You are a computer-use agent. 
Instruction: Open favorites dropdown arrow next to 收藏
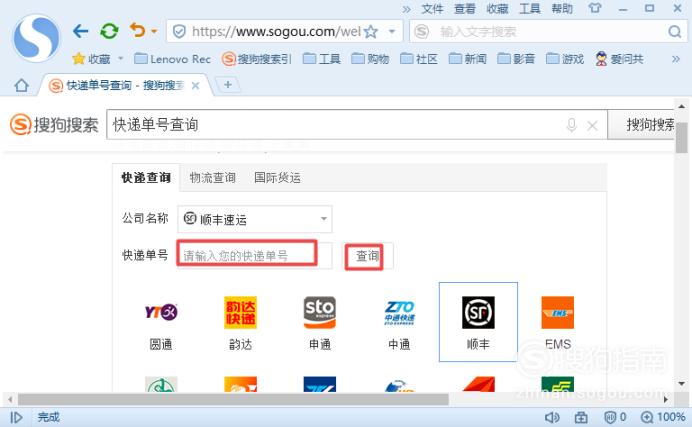click(120, 58)
